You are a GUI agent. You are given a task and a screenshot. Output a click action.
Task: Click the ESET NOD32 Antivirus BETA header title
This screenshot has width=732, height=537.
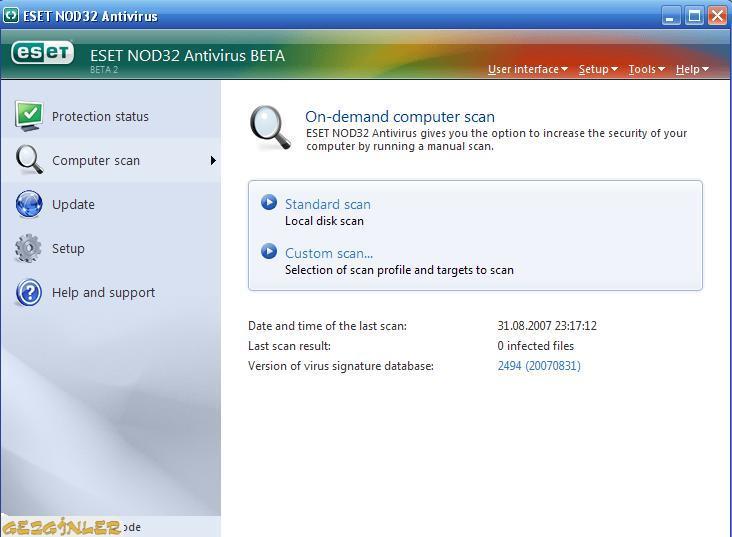click(187, 56)
